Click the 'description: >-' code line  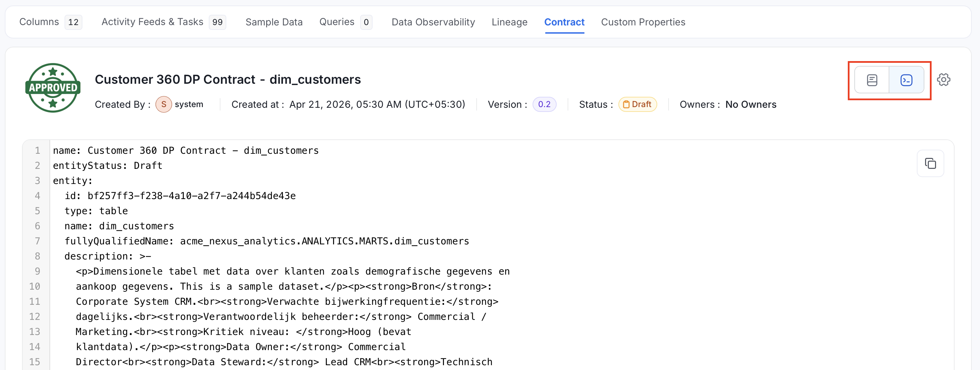point(108,256)
